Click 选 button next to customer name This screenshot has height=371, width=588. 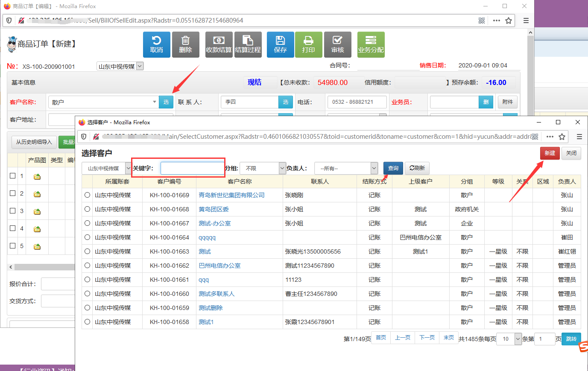[x=166, y=102]
